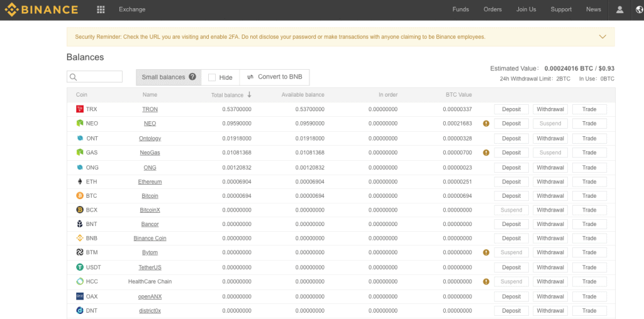Click the TRX coin icon

coord(80,109)
